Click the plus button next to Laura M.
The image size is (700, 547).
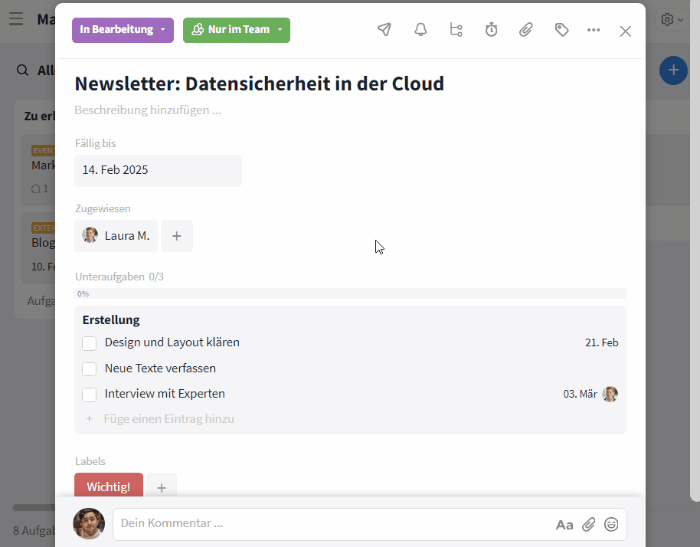[x=177, y=236]
